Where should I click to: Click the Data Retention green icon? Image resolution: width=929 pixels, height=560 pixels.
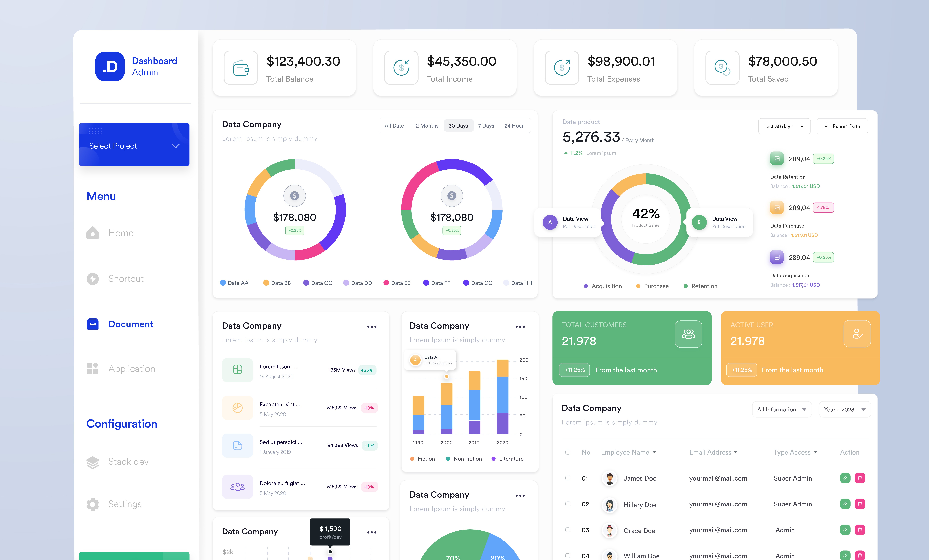pos(777,159)
